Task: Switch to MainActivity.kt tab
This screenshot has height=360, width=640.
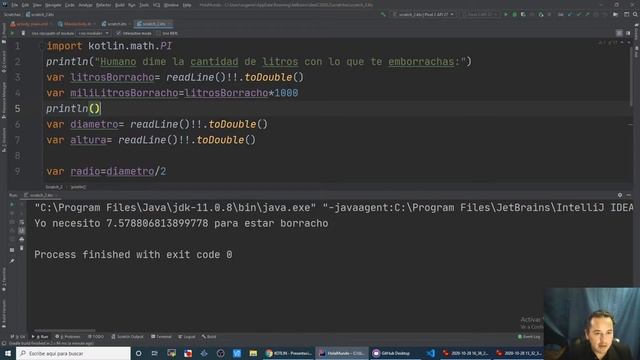Action: [77, 24]
